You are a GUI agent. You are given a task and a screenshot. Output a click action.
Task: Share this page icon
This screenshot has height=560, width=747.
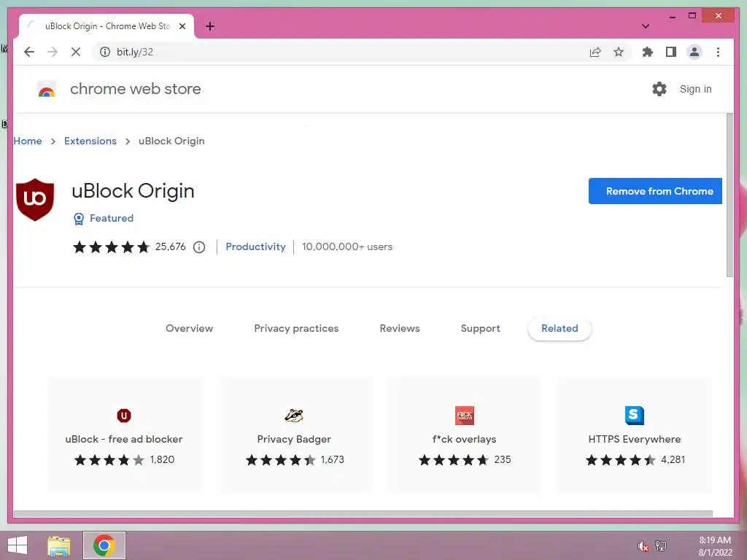click(x=595, y=52)
